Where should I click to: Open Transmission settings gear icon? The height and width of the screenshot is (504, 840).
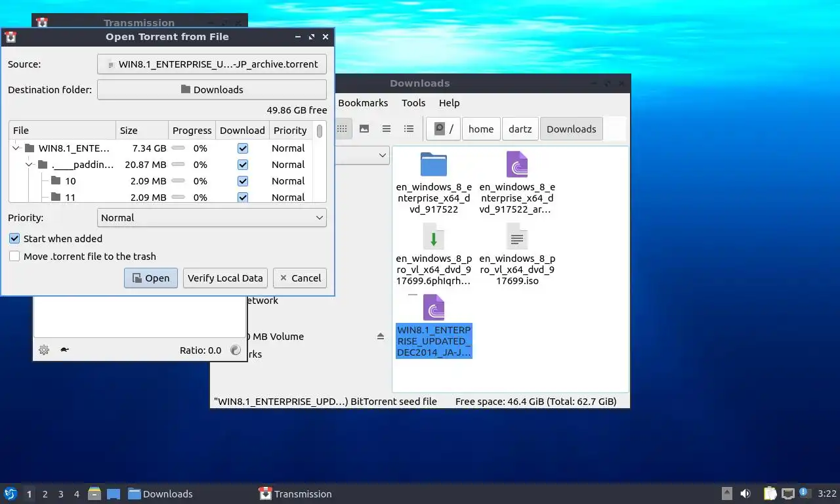pyautogui.click(x=44, y=350)
